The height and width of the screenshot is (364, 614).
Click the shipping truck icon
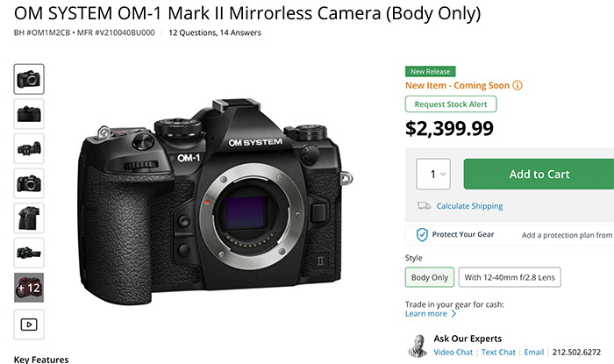tap(424, 206)
